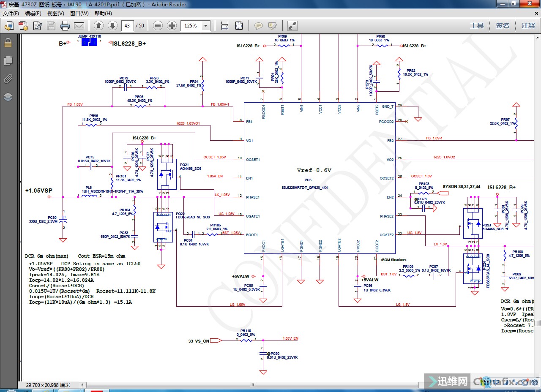Go to next page with down arrow
Image resolution: width=541 pixels, height=392 pixels.
[x=112, y=26]
